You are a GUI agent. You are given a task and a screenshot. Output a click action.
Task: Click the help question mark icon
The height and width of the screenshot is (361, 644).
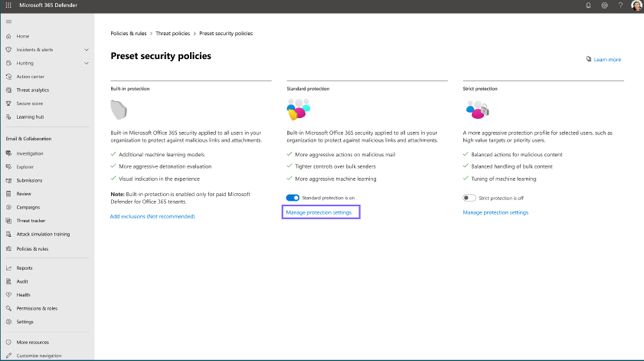pos(621,5)
